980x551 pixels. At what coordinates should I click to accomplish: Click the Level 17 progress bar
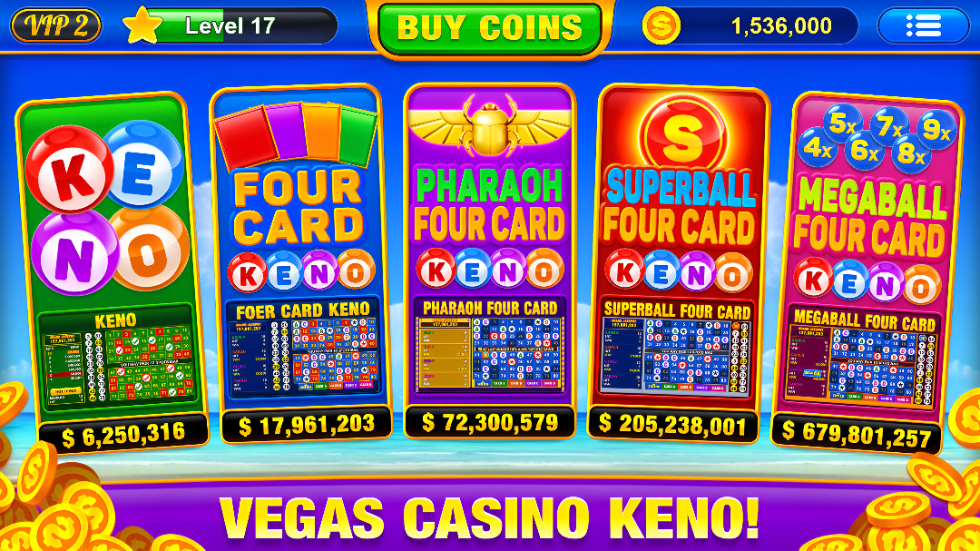pyautogui.click(x=244, y=25)
